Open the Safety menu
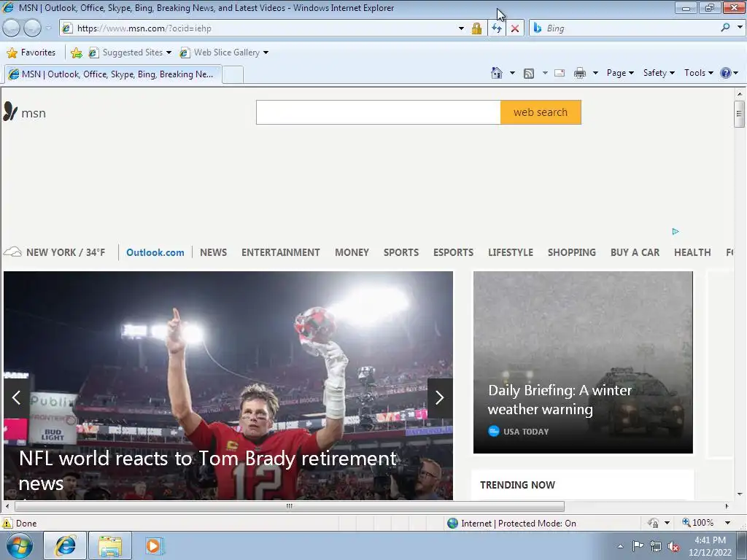Image resolution: width=747 pixels, height=560 pixels. pyautogui.click(x=659, y=73)
